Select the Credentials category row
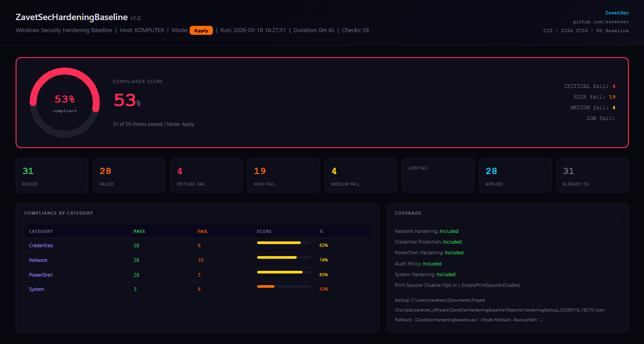This screenshot has height=344, width=644. pyautogui.click(x=41, y=246)
